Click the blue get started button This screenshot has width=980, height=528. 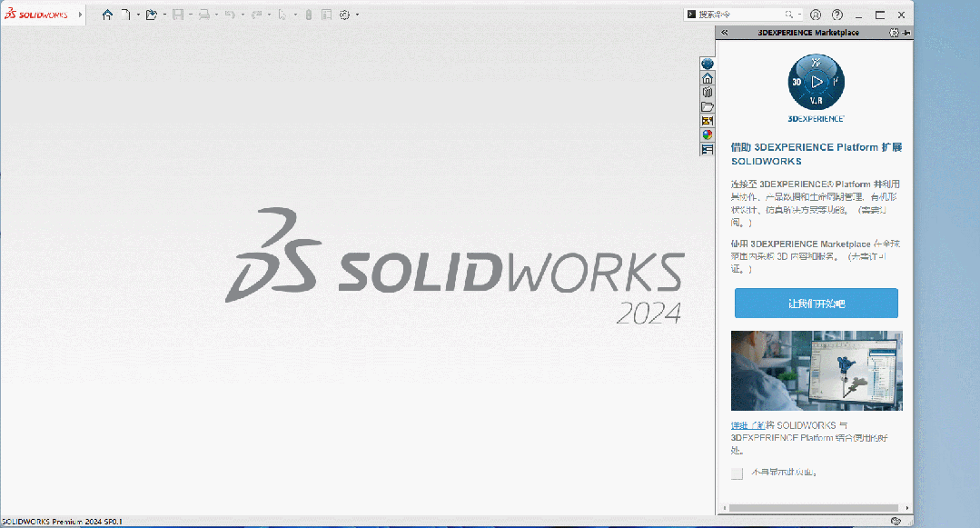click(x=817, y=304)
